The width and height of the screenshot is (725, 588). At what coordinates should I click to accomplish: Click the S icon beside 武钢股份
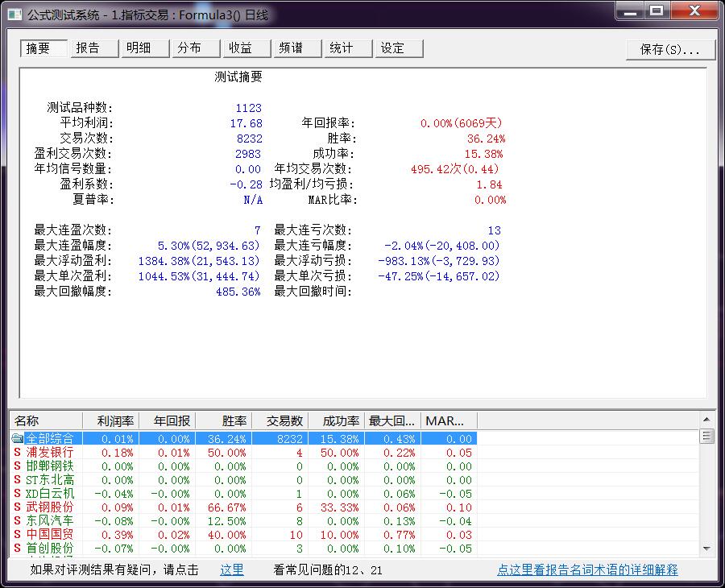[17, 507]
